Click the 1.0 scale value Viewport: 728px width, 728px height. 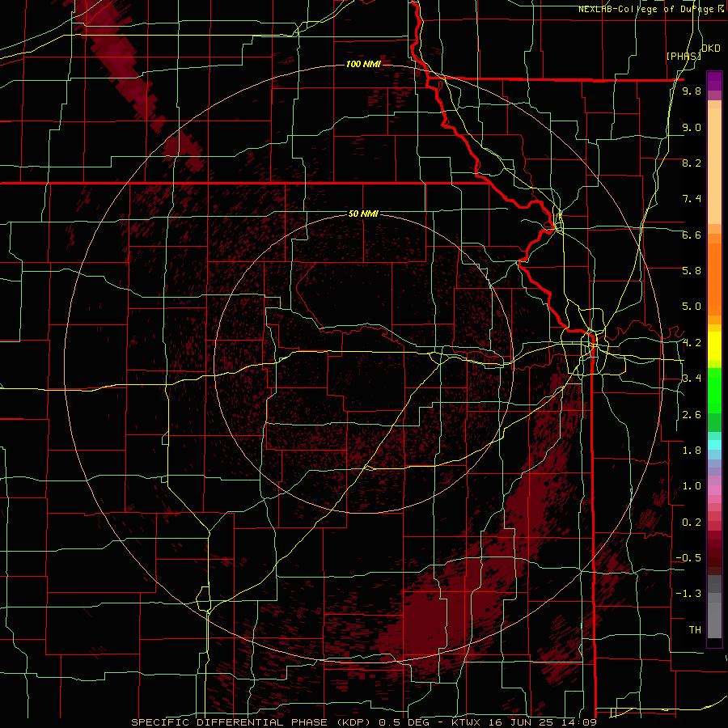tap(692, 486)
